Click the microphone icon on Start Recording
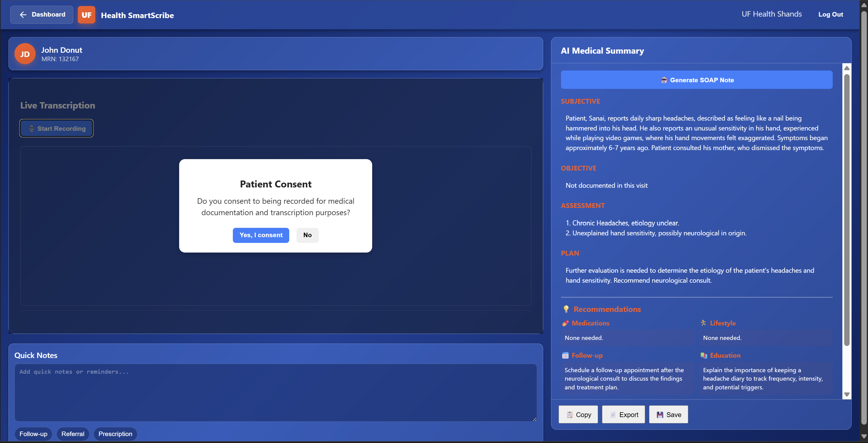Image resolution: width=868 pixels, height=443 pixels. pyautogui.click(x=31, y=129)
